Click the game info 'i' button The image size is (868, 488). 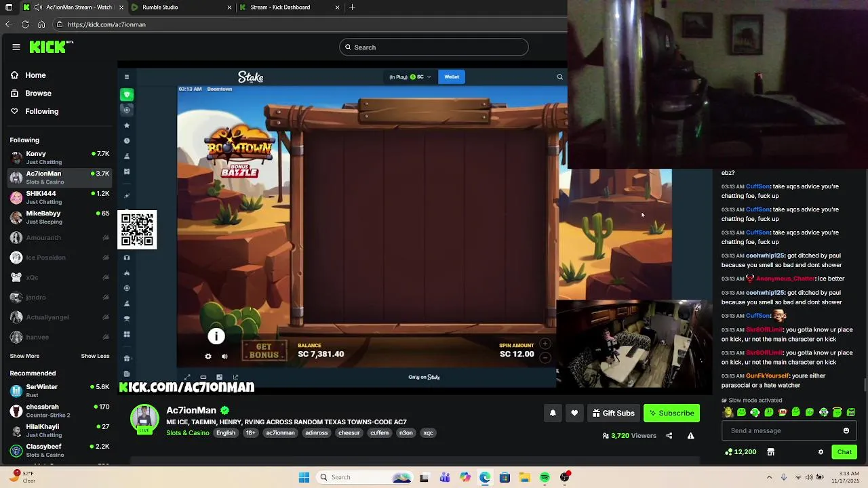point(216,336)
